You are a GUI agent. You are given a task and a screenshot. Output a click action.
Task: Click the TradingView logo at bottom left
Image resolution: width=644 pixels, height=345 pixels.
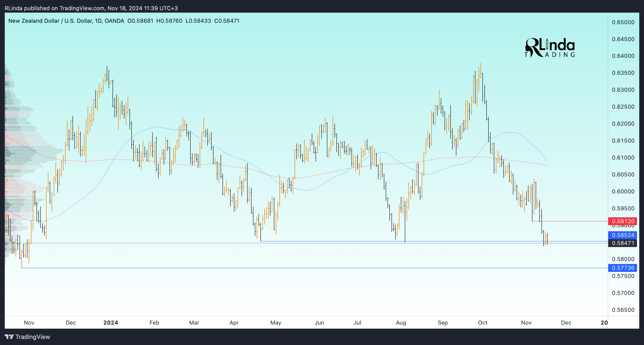(x=27, y=337)
